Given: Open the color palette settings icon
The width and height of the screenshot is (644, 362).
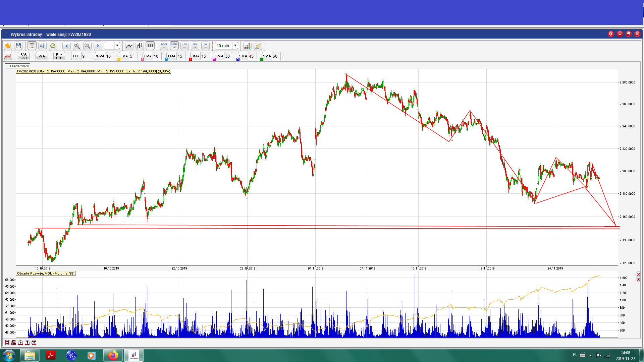Looking at the screenshot, I should coord(247,46).
